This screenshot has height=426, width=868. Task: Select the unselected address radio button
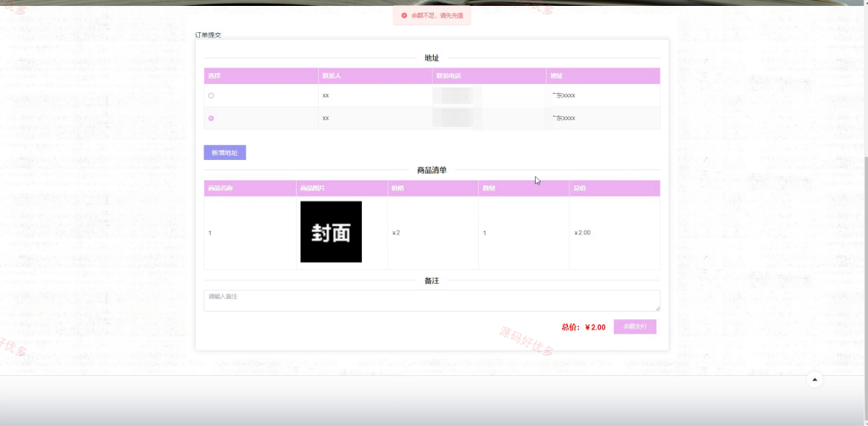(211, 96)
